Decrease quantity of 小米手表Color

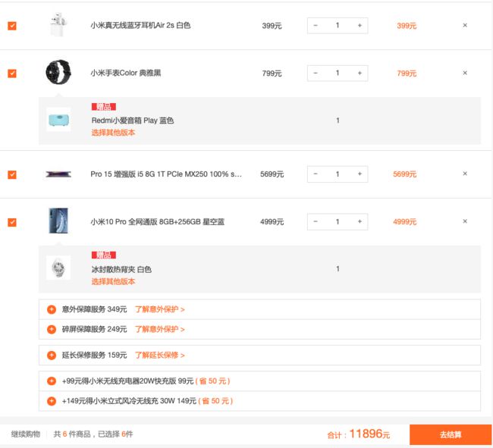click(316, 74)
